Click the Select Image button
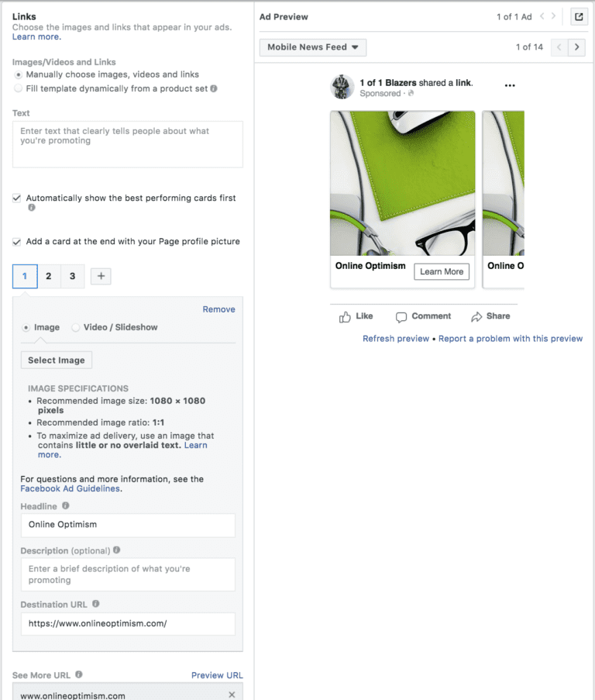This screenshot has height=700, width=595. click(x=57, y=360)
